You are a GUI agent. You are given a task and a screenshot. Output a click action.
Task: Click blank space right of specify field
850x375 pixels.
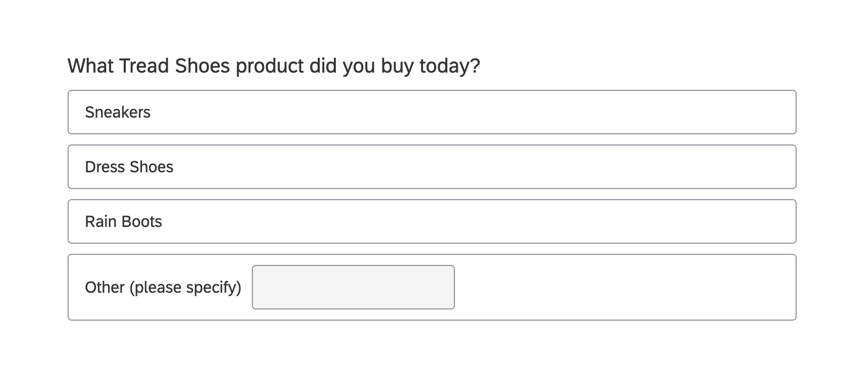pos(623,287)
